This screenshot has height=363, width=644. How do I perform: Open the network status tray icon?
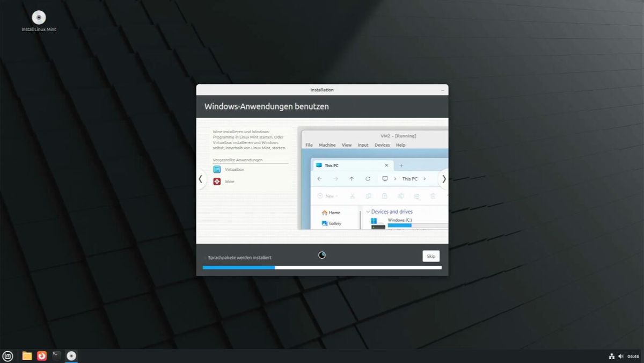pos(611,356)
